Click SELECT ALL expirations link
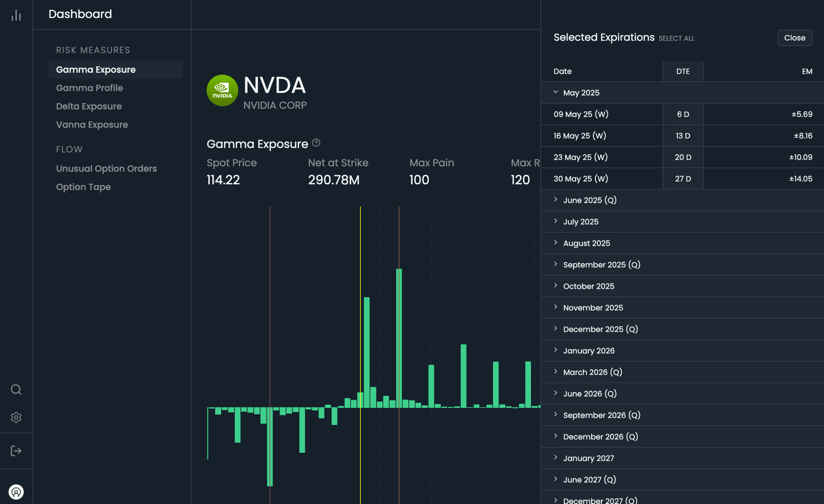This screenshot has height=504, width=824. [676, 38]
